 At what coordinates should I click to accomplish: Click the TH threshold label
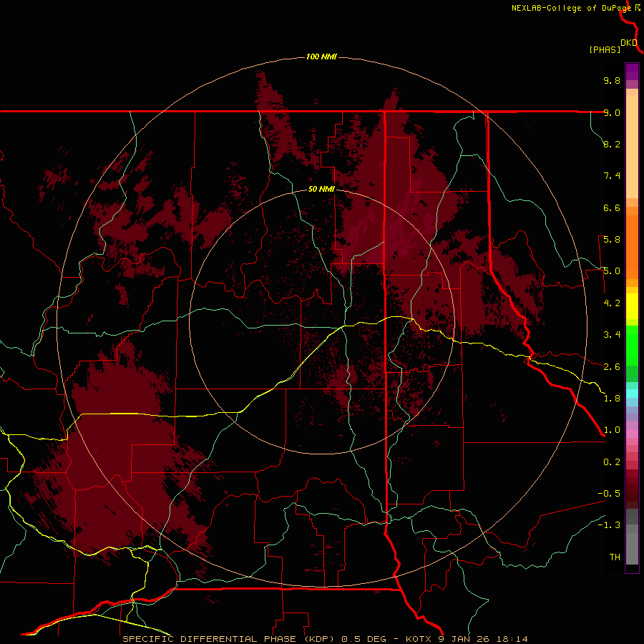[x=615, y=557]
